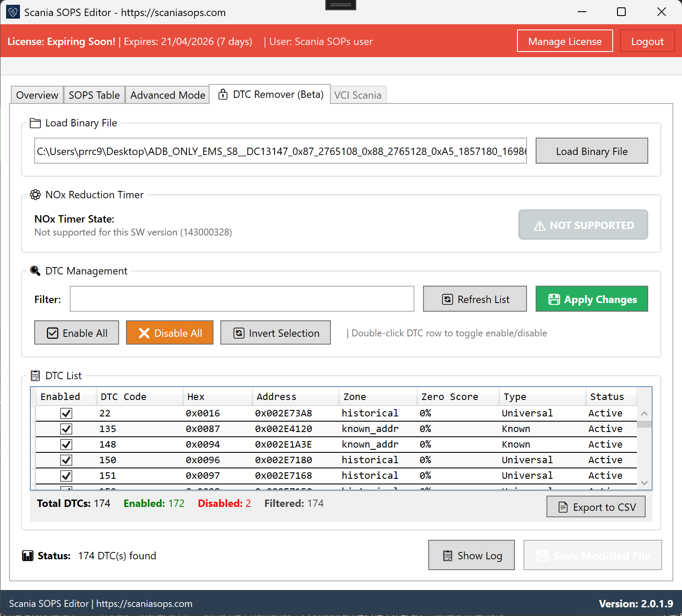
Task: Sort by the Address column header
Action: 296,397
